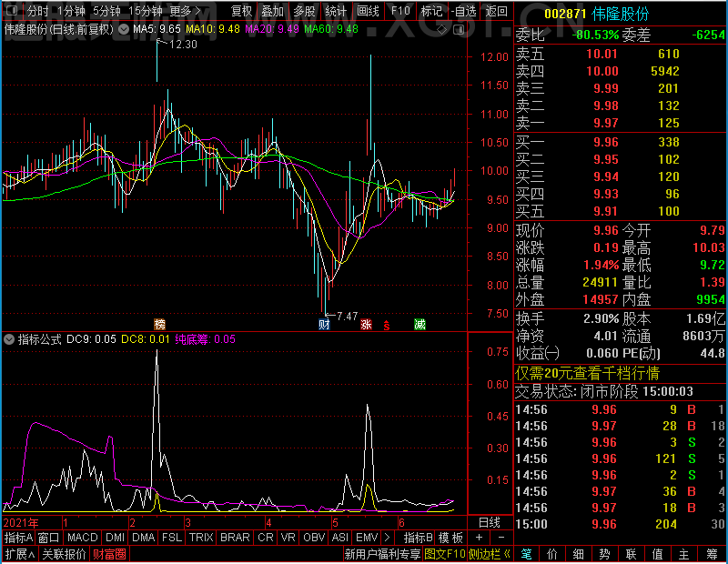728x564 pixels.
Task: Open F10 company information
Action: pyautogui.click(x=400, y=11)
